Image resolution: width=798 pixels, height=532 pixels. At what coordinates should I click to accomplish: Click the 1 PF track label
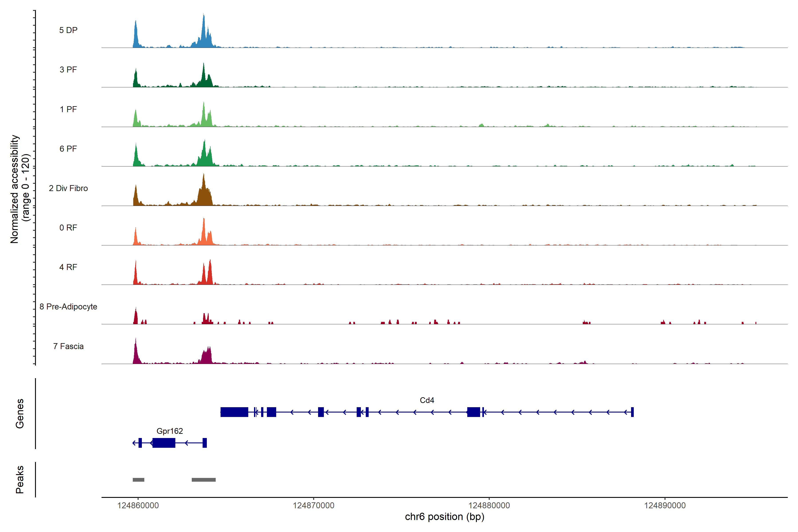coord(68,109)
